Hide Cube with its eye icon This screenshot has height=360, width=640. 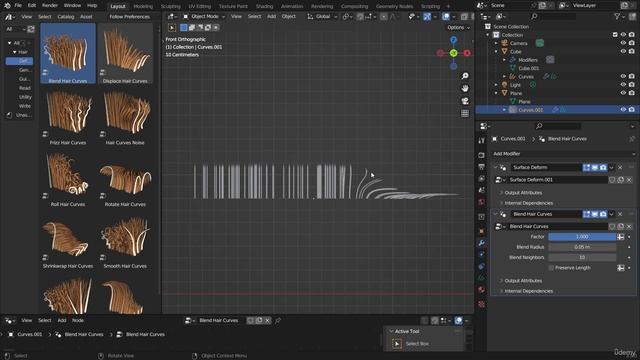pyautogui.click(x=623, y=51)
